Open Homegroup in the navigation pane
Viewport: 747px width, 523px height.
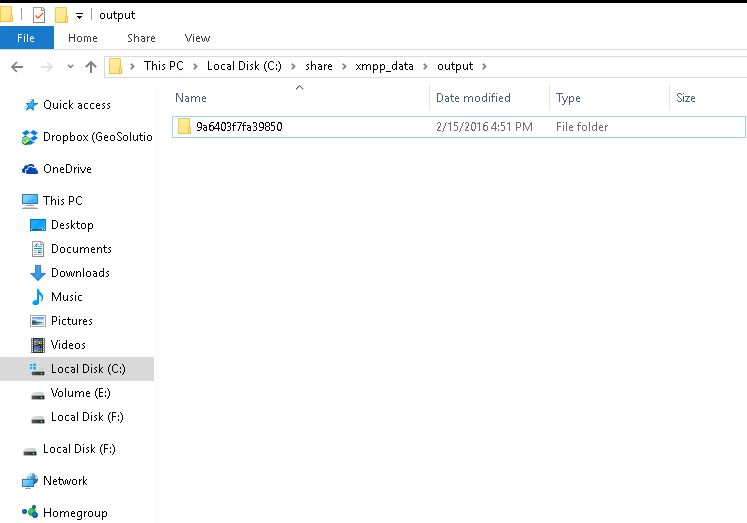point(74,513)
